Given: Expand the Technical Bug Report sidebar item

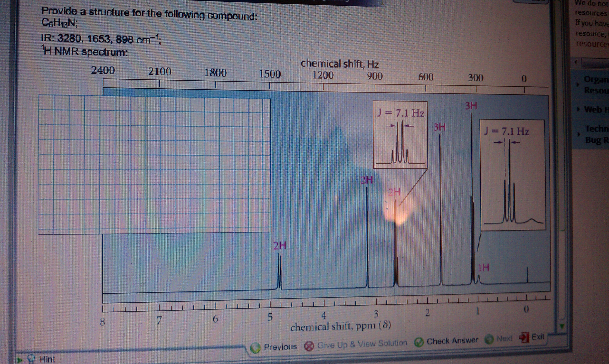Looking at the screenshot, I should tap(579, 134).
